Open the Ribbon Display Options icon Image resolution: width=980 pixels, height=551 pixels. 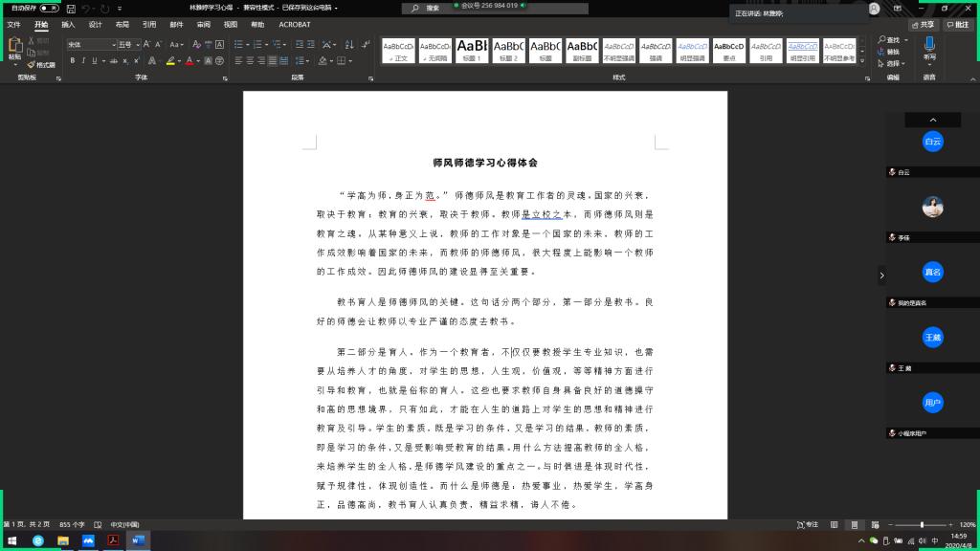point(898,9)
